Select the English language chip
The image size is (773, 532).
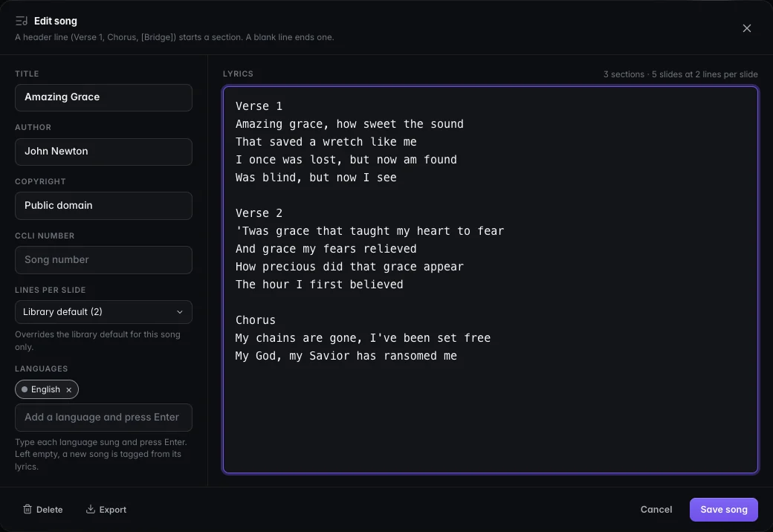pos(45,389)
